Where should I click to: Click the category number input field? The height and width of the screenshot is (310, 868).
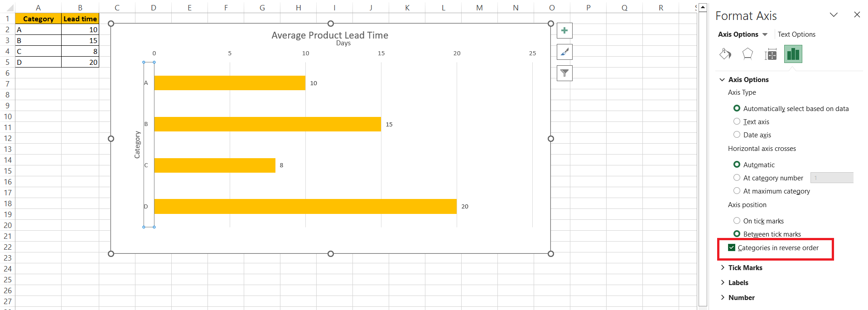[x=832, y=178]
